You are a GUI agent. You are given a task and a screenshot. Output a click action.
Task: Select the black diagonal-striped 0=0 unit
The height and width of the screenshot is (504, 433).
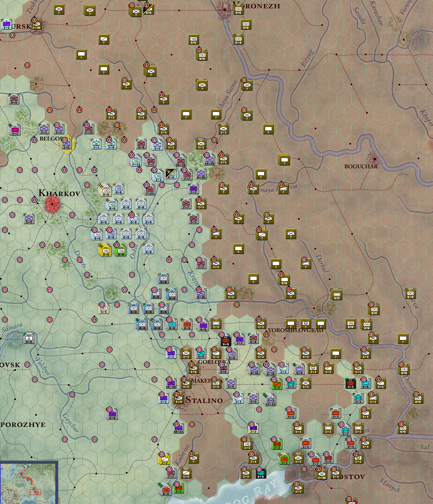[171, 174]
